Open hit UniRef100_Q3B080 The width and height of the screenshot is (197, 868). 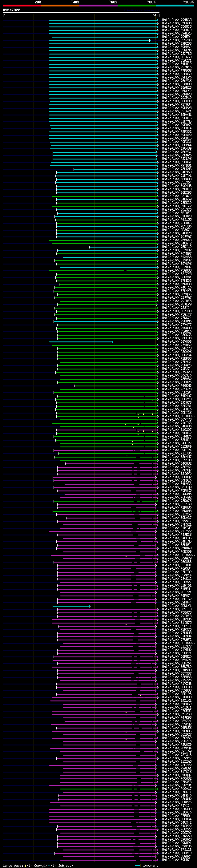point(177,379)
